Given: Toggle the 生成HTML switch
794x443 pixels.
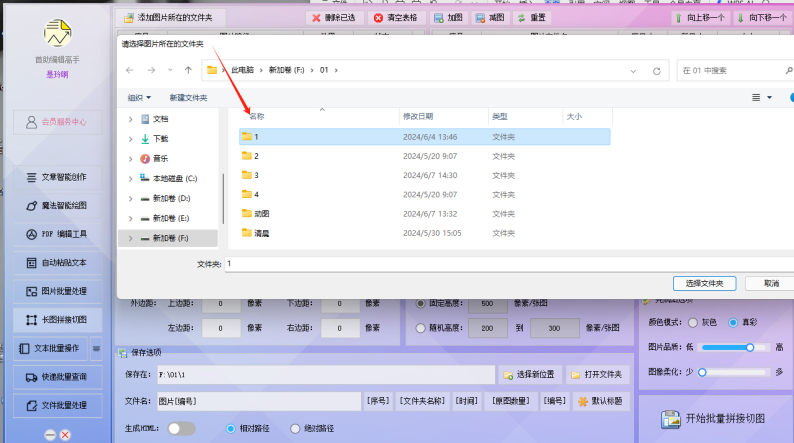Looking at the screenshot, I should tap(181, 428).
